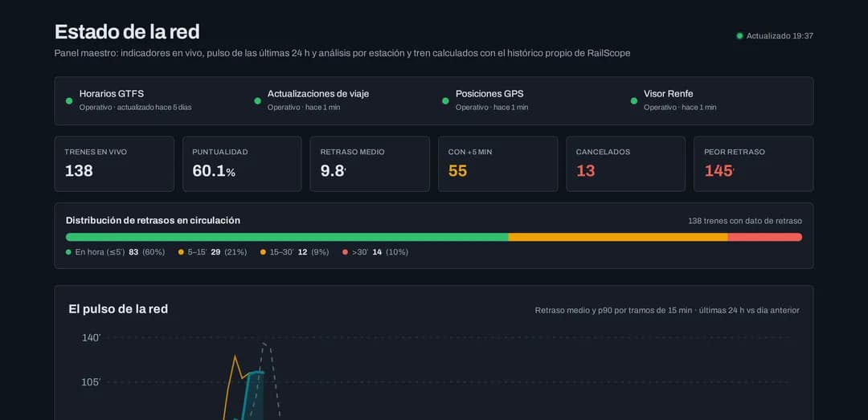Open the Retraso medio 9.8 card

370,164
